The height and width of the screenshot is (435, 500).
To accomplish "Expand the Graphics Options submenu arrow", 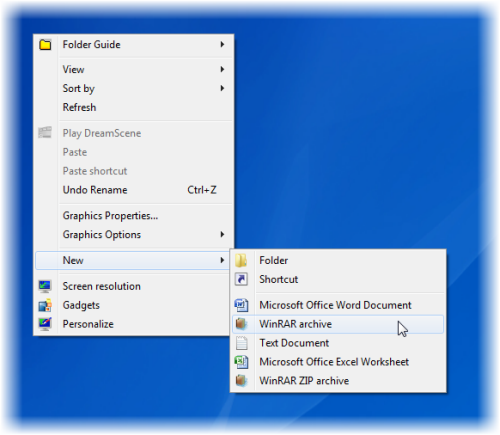I will pos(222,235).
